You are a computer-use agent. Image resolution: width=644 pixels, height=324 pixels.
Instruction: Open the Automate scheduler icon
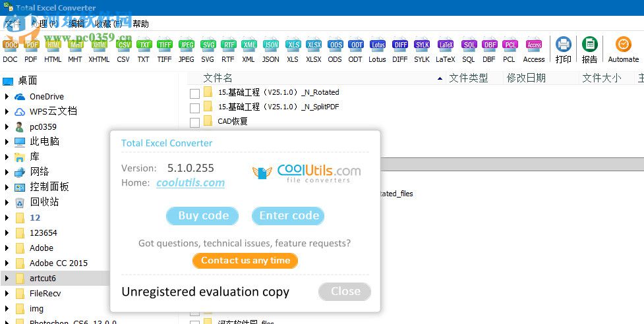[623, 44]
